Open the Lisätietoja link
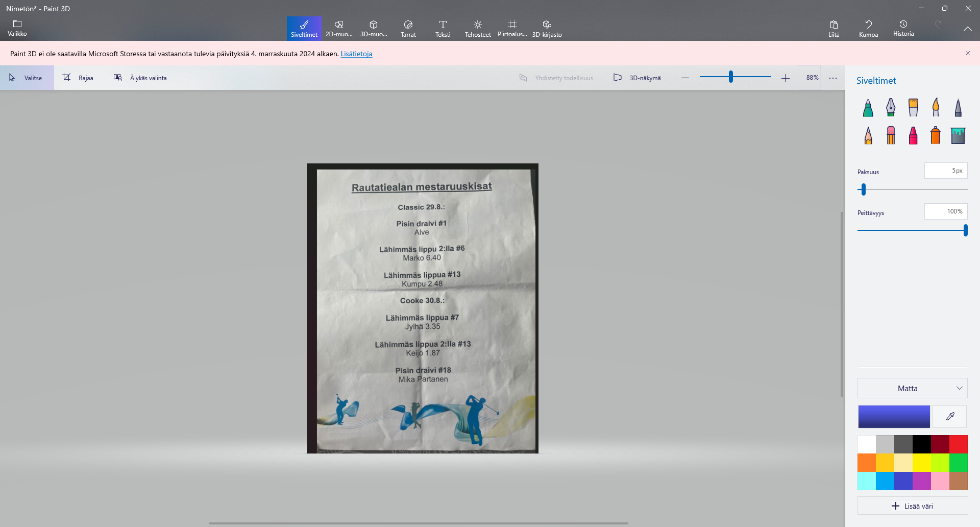The height and width of the screenshot is (527, 980). (356, 54)
